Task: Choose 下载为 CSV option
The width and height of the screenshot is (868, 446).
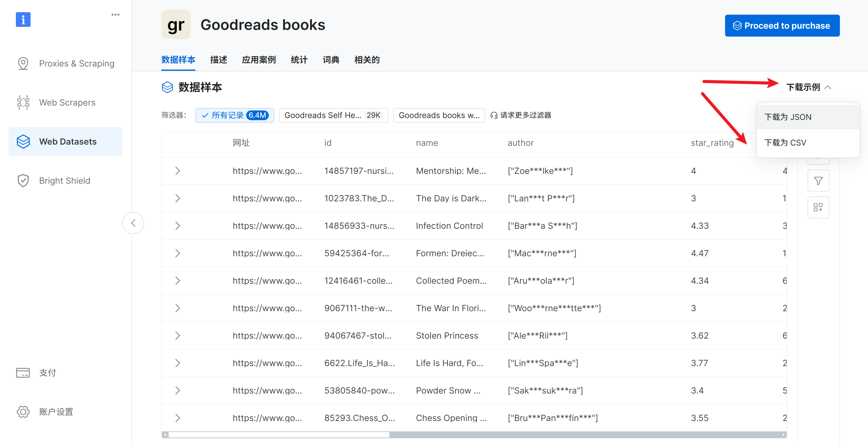Action: [x=785, y=143]
